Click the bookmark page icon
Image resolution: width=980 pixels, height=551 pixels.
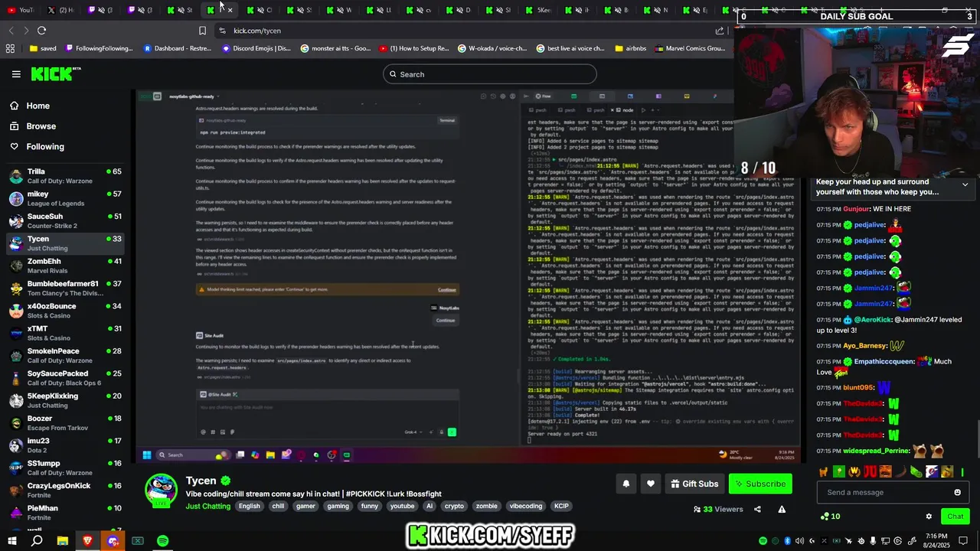tap(202, 31)
